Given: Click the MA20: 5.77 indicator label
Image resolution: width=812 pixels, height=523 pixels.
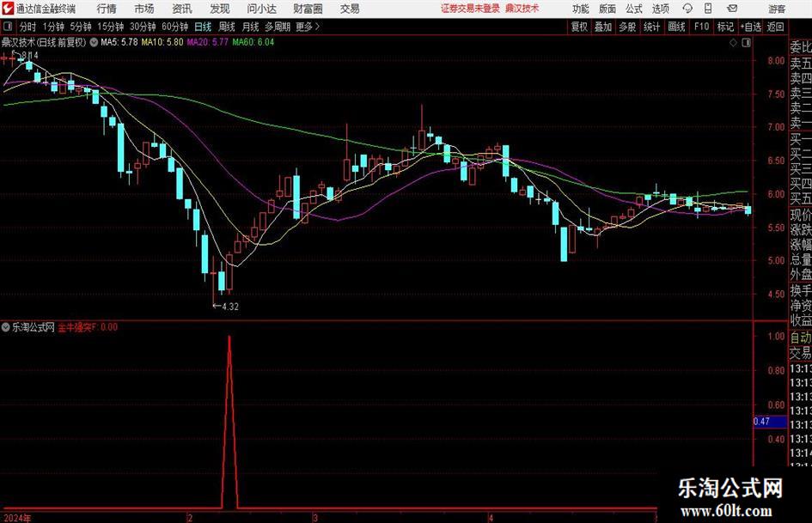Looking at the screenshot, I should 207,42.
